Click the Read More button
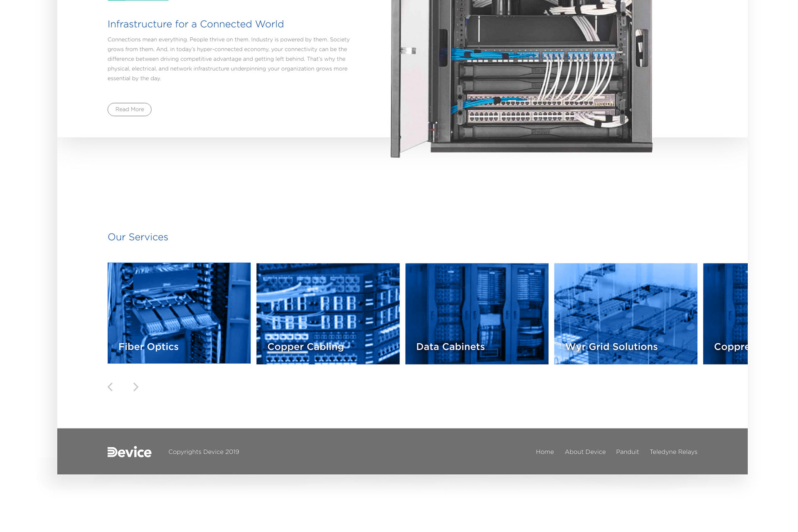This screenshot has height=532, width=798. click(x=129, y=109)
